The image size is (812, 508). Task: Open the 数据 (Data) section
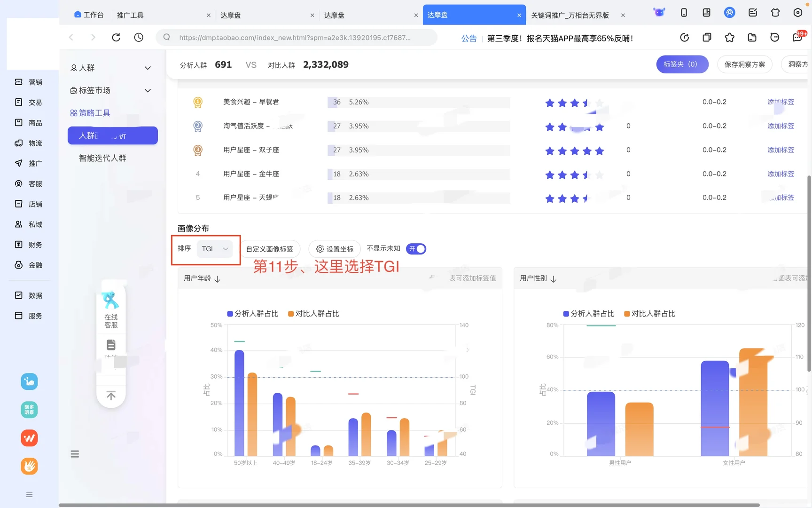click(x=29, y=295)
